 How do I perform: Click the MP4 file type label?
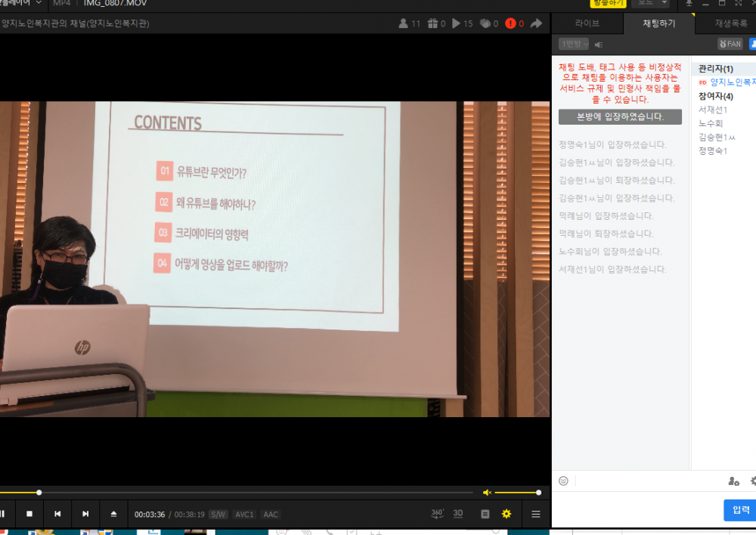pyautogui.click(x=62, y=3)
